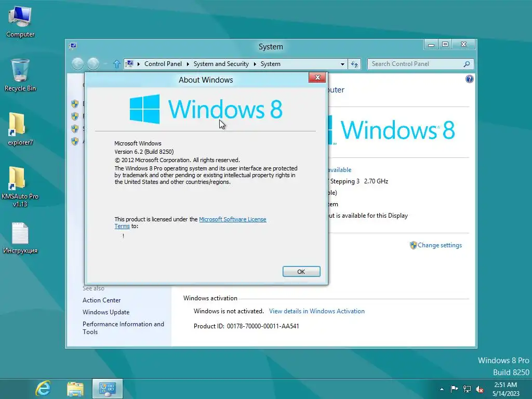Viewport: 532px width, 399px height.
Task: Click the up arrow navigation button
Action: (x=117, y=64)
